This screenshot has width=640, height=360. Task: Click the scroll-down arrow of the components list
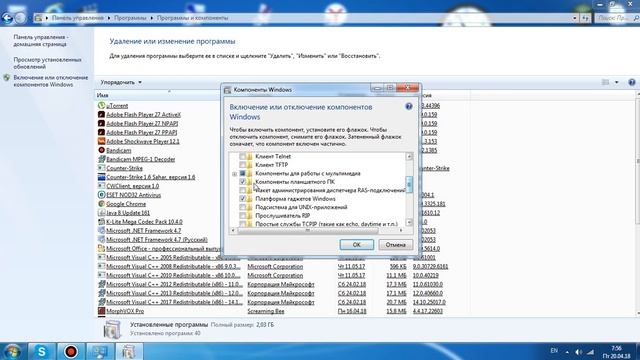coord(409,222)
